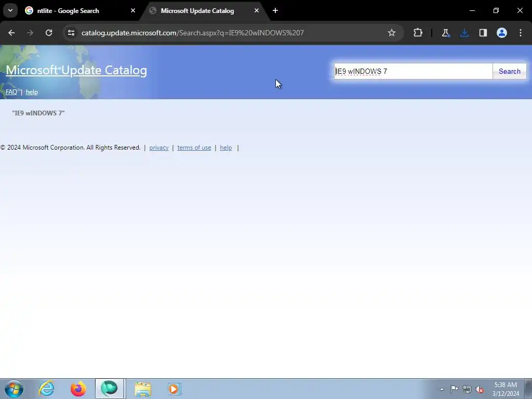Open the Chrome three-dot menu
The width and height of the screenshot is (532, 399).
tap(521, 33)
